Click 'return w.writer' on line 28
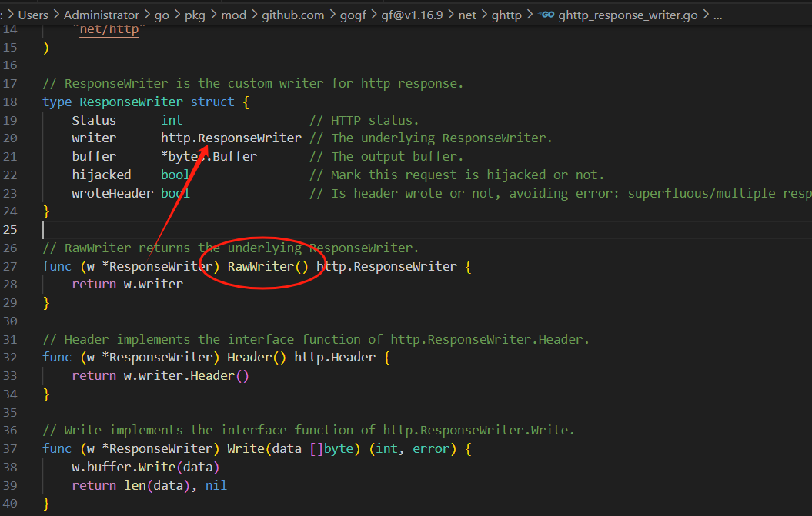The width and height of the screenshot is (812, 516). [128, 284]
